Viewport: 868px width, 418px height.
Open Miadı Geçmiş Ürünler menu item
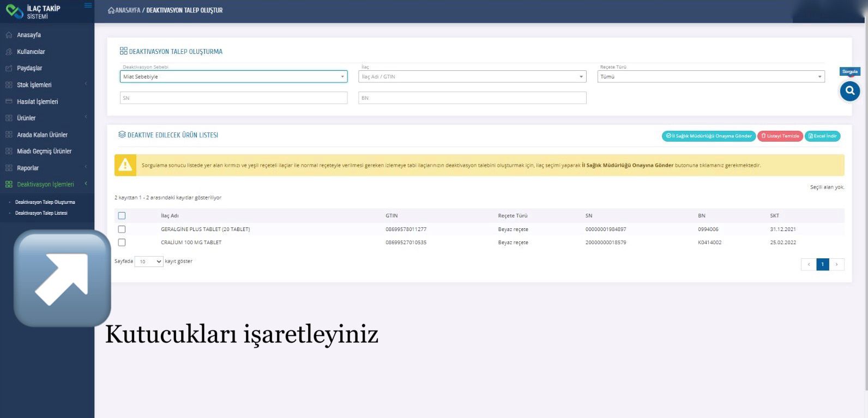44,151
